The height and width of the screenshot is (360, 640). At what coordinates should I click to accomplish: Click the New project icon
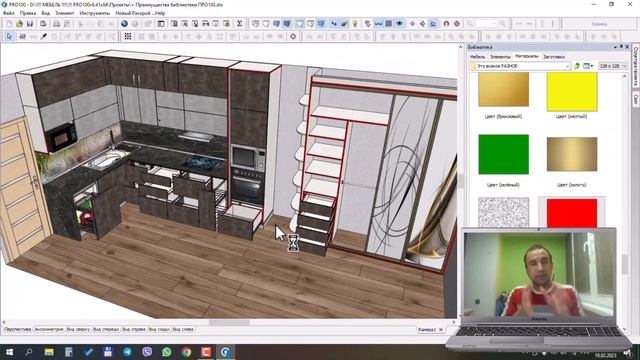point(9,24)
